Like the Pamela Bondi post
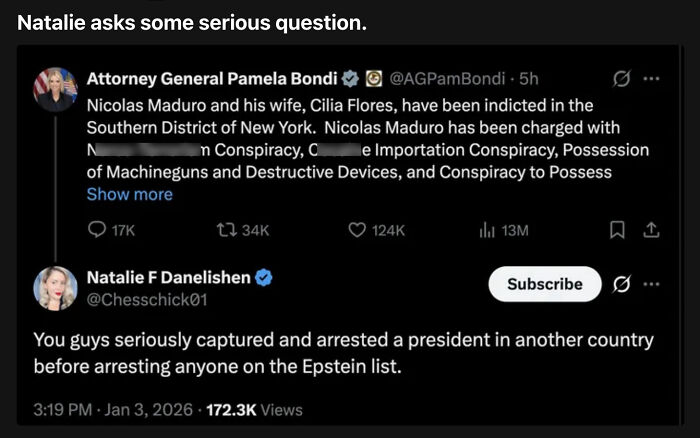This screenshot has width=700, height=438. point(357,230)
